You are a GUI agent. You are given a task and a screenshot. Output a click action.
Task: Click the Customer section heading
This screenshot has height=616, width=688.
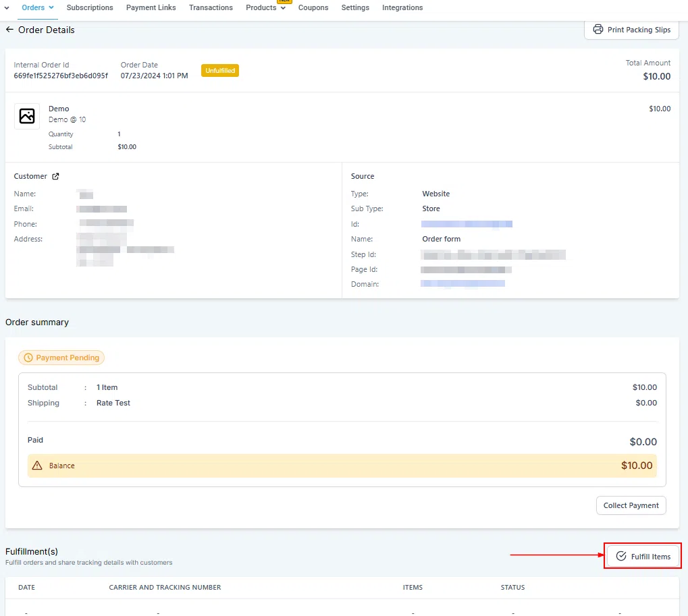(x=30, y=176)
